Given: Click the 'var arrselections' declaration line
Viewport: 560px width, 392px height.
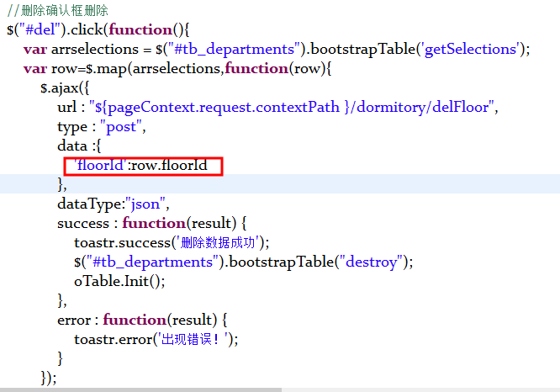Looking at the screenshot, I should coord(277,49).
